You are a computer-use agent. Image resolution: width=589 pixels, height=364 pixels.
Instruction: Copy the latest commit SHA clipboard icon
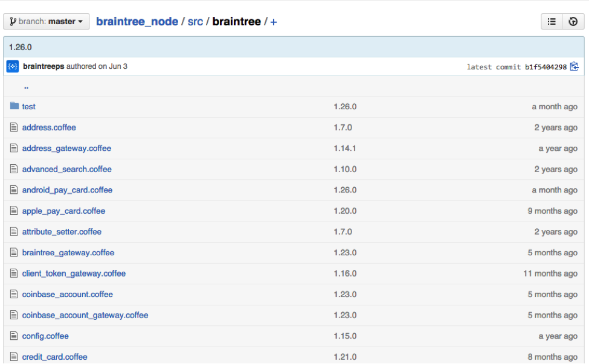(x=575, y=66)
